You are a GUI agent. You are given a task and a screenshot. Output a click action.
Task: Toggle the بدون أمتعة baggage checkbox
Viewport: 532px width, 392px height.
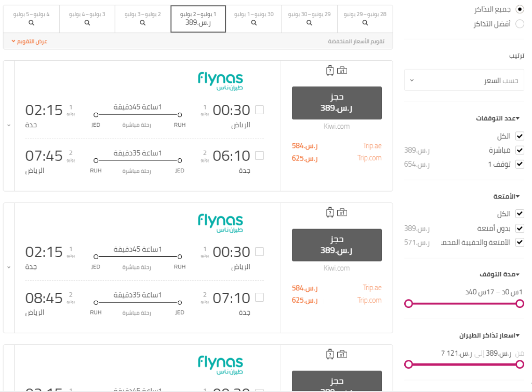point(520,228)
